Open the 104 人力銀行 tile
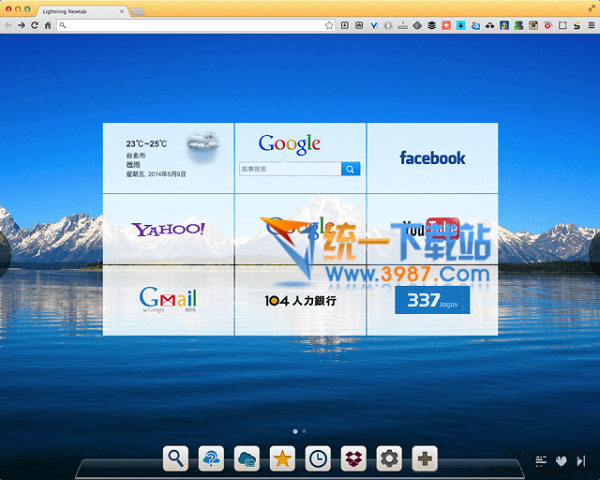The image size is (600, 480). coord(300,300)
